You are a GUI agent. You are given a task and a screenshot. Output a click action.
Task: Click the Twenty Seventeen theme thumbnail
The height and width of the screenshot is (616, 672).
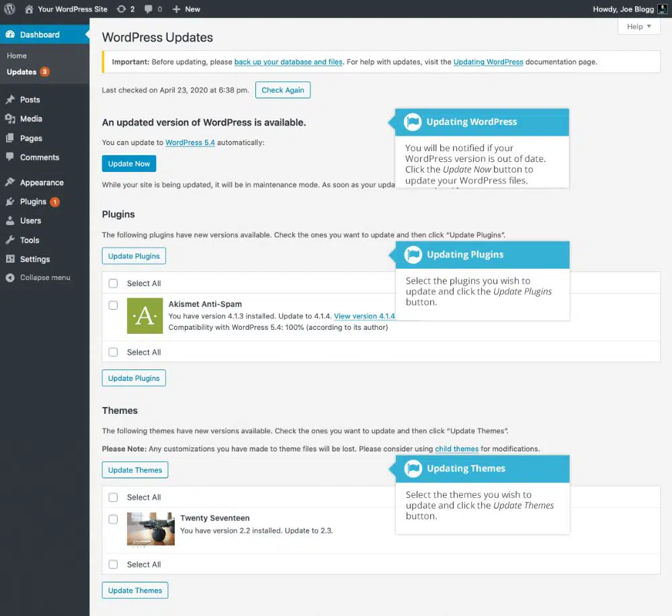[151, 529]
